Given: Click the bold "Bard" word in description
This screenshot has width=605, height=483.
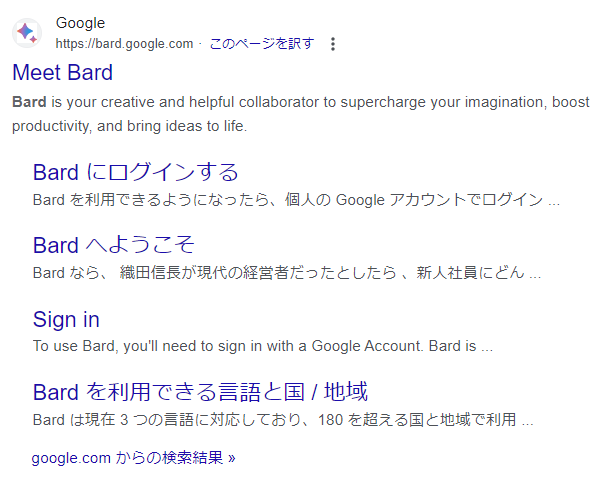Looking at the screenshot, I should click(28, 102).
